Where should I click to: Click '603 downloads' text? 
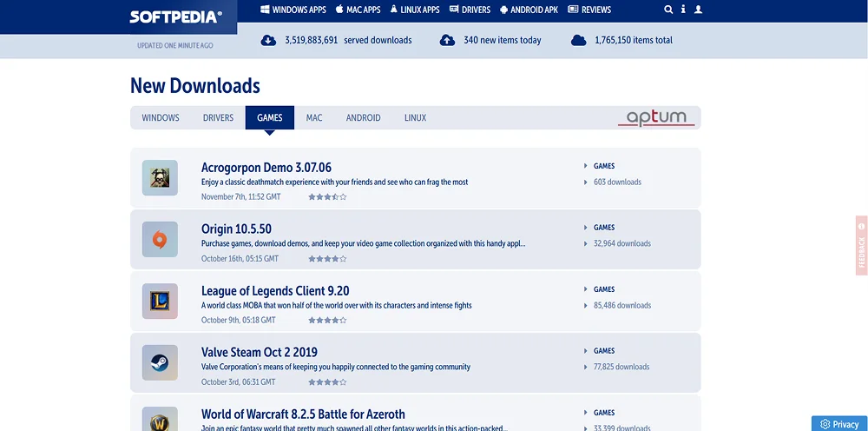click(x=617, y=182)
